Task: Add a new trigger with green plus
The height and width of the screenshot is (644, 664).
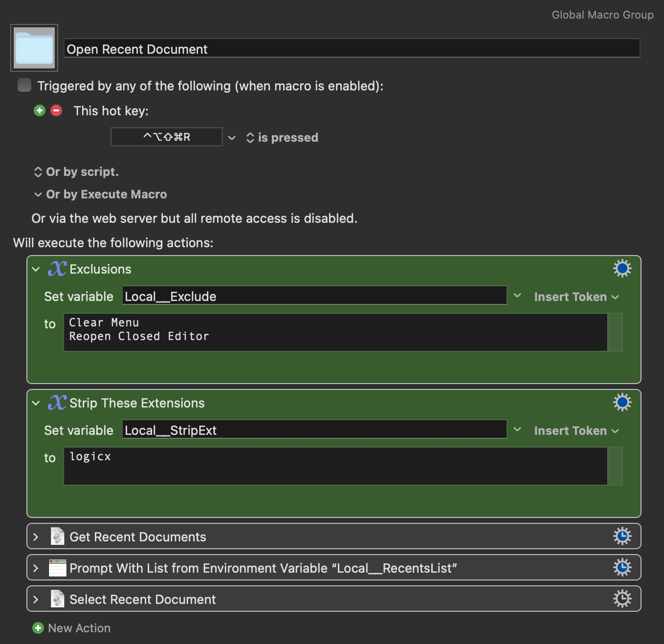Action: click(x=40, y=111)
